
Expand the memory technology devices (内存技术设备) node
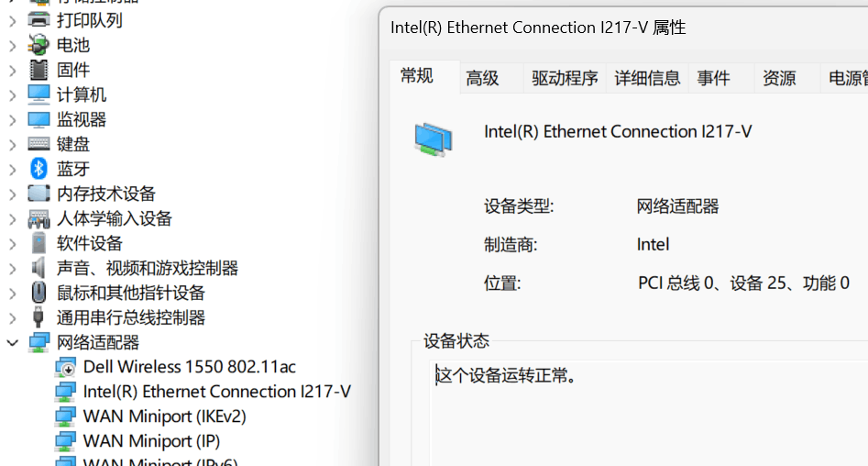pyautogui.click(x=12, y=194)
